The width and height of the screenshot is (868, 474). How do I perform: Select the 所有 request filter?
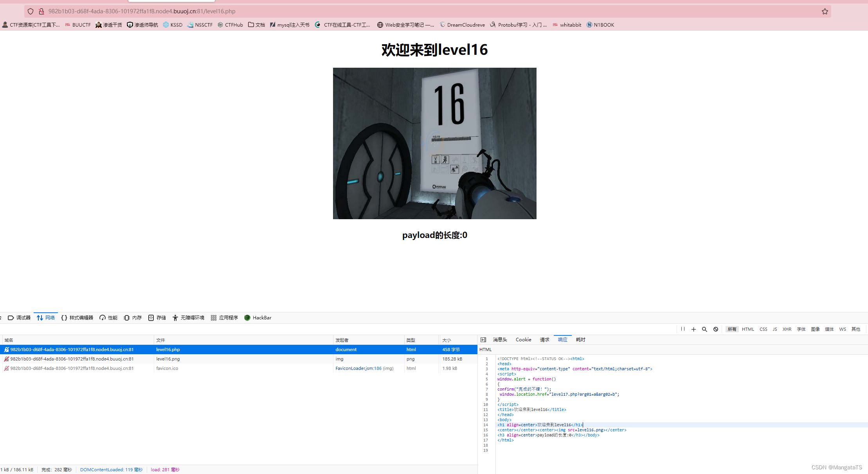tap(732, 329)
